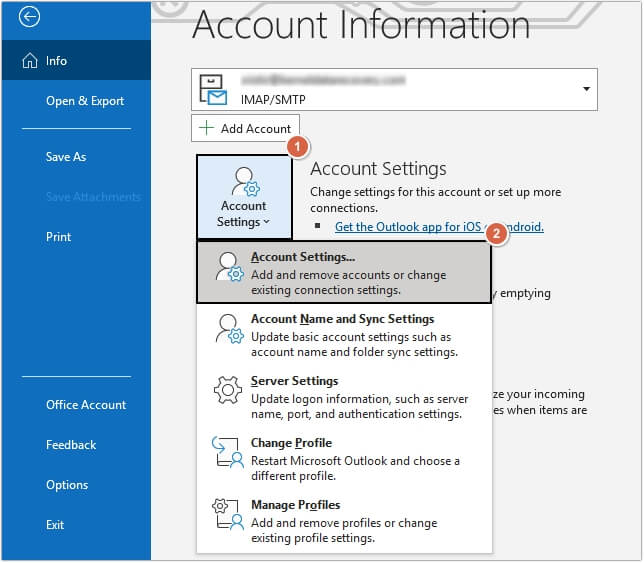The image size is (644, 563).
Task: Click the mail account icon beside IMAP/SMTP
Action: click(x=213, y=90)
